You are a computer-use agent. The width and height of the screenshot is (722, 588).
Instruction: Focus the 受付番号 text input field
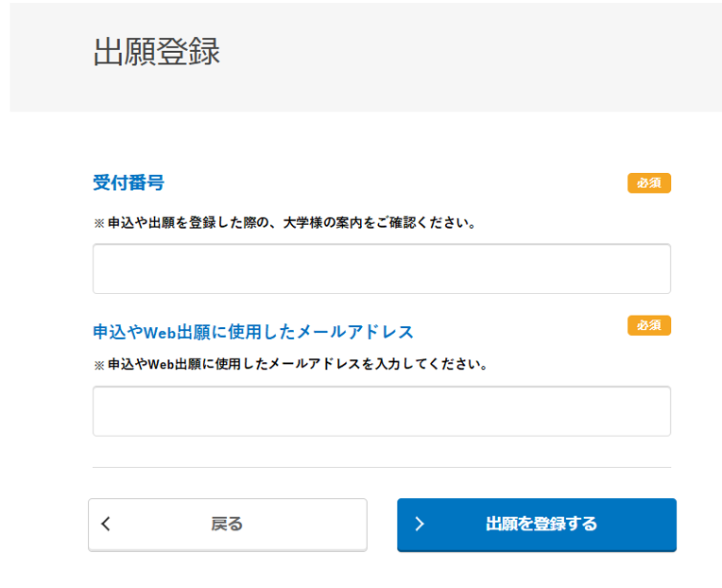381,268
